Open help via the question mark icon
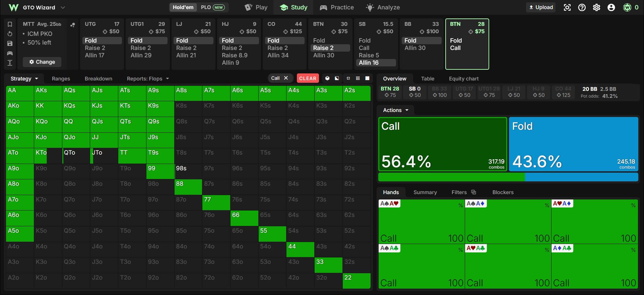The width and height of the screenshot is (644, 295). point(582,7)
